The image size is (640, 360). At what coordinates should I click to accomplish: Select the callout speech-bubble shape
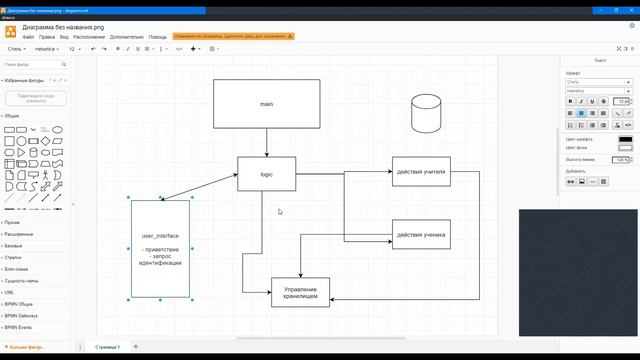(x=33, y=176)
